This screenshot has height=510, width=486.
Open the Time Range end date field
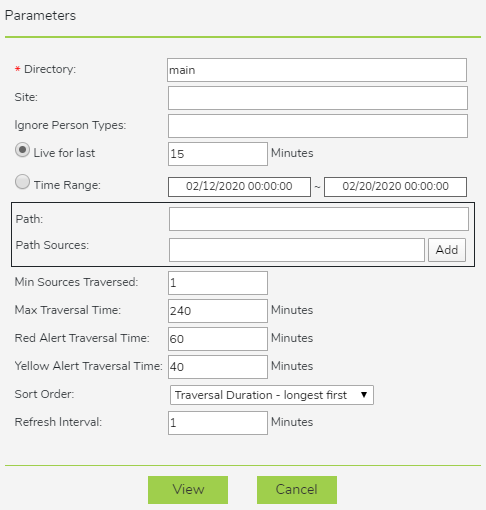[395, 187]
